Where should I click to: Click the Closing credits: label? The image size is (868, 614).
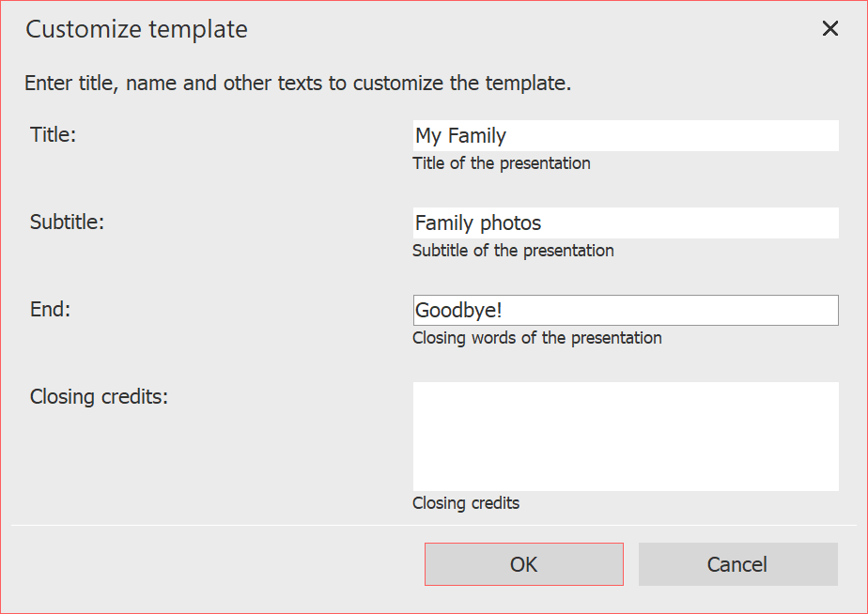(x=99, y=396)
